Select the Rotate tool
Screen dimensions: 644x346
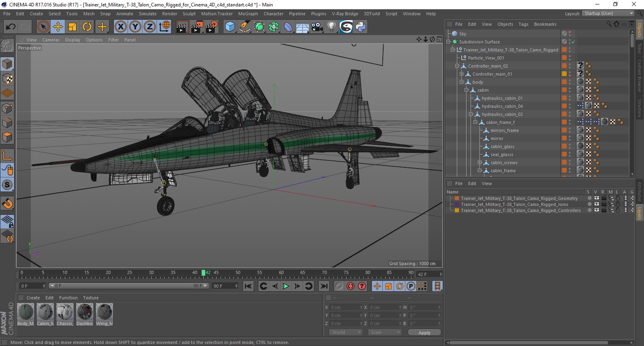[87, 27]
